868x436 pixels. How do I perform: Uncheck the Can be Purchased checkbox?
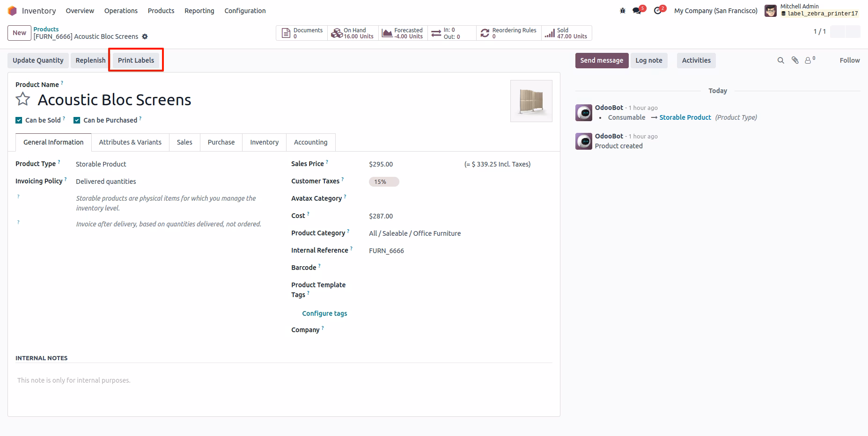click(x=77, y=120)
